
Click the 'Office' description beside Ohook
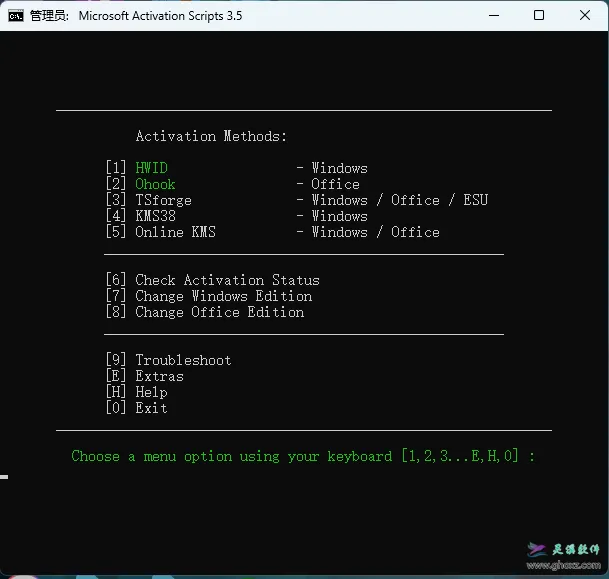click(336, 184)
